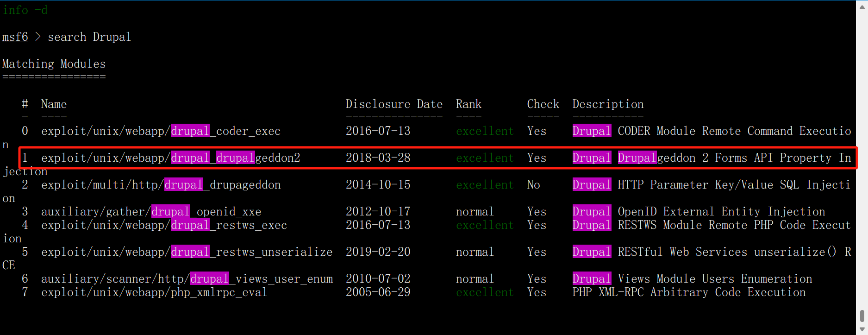Viewport: 868px width, 335px height.
Task: Click disclosure date 2010-07-02
Action: 378,279
